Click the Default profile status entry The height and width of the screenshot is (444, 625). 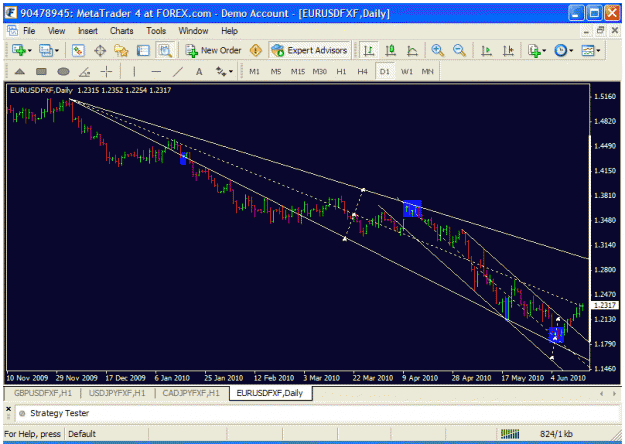pos(82,434)
